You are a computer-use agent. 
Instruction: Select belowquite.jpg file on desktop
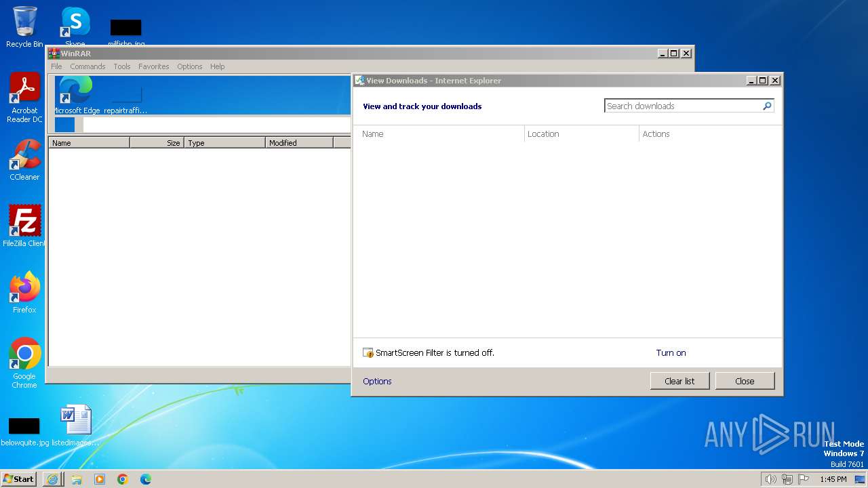coord(24,432)
